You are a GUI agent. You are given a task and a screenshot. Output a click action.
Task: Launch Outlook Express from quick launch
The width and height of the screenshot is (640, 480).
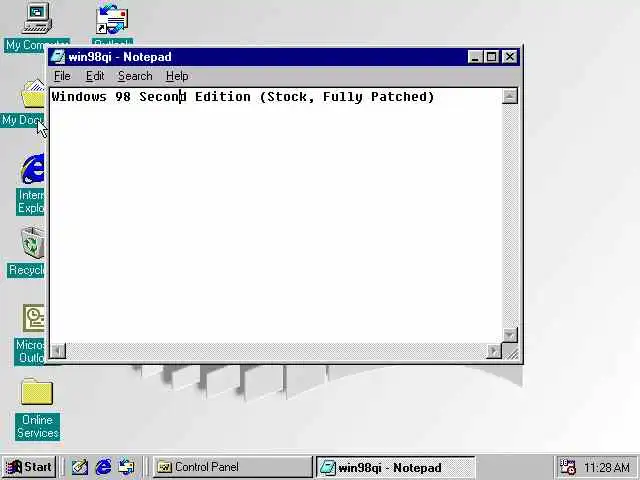click(x=127, y=467)
